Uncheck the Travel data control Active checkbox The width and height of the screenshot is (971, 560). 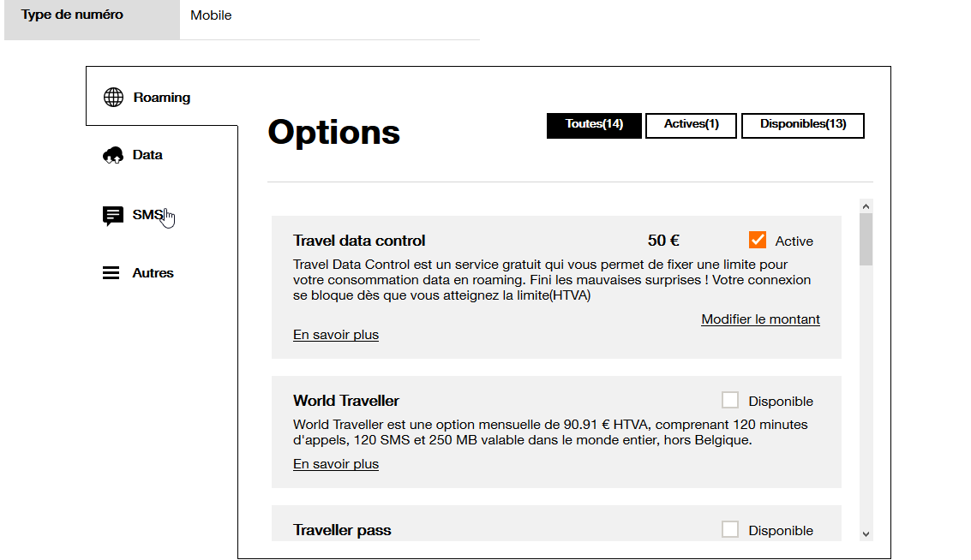click(x=757, y=240)
